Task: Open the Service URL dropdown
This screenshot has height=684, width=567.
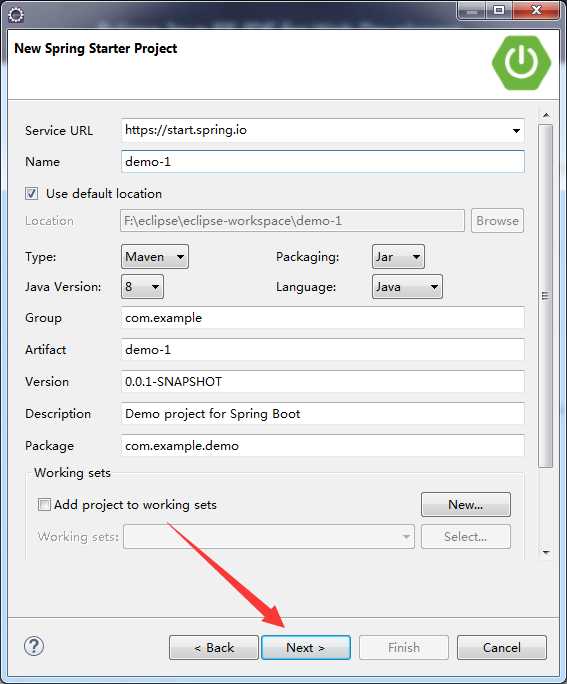Action: click(x=516, y=130)
